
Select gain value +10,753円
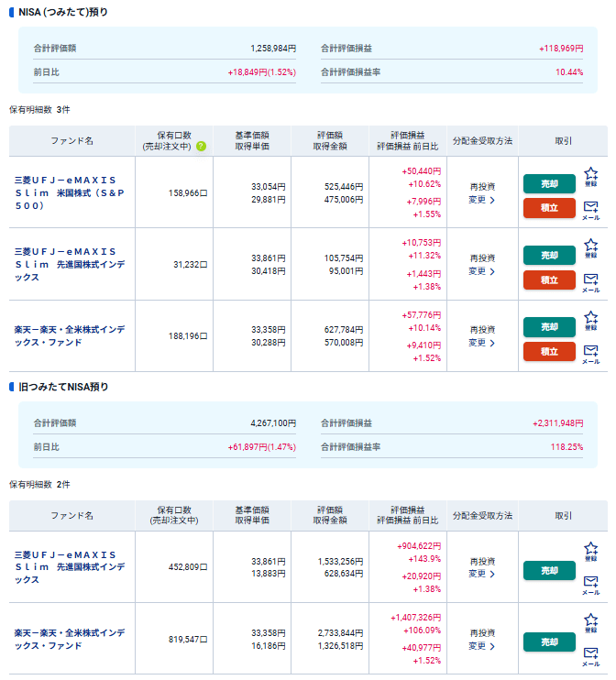point(422,243)
